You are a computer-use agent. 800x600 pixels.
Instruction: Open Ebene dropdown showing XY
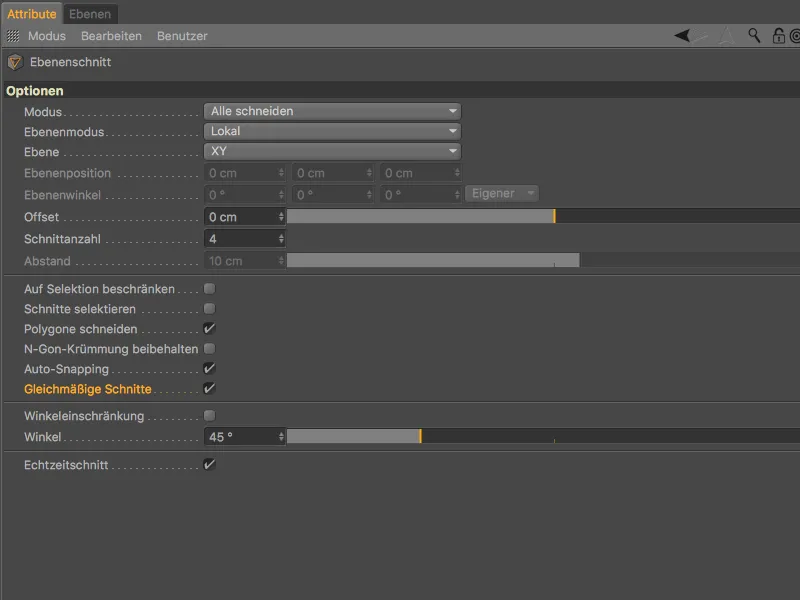(332, 151)
